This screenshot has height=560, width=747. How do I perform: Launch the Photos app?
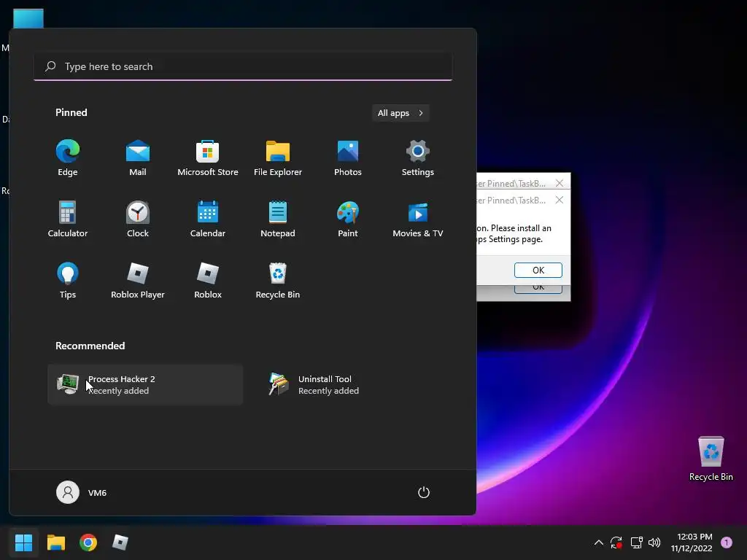point(348,158)
